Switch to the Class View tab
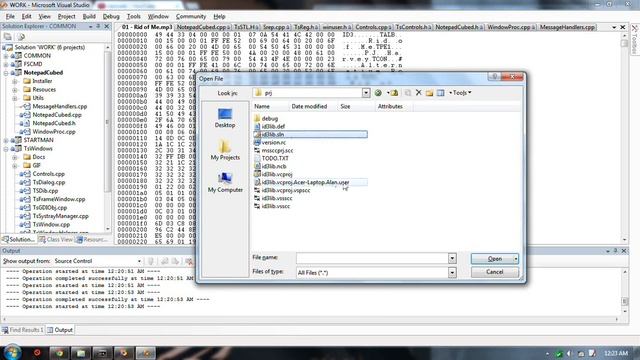 pyautogui.click(x=56, y=240)
